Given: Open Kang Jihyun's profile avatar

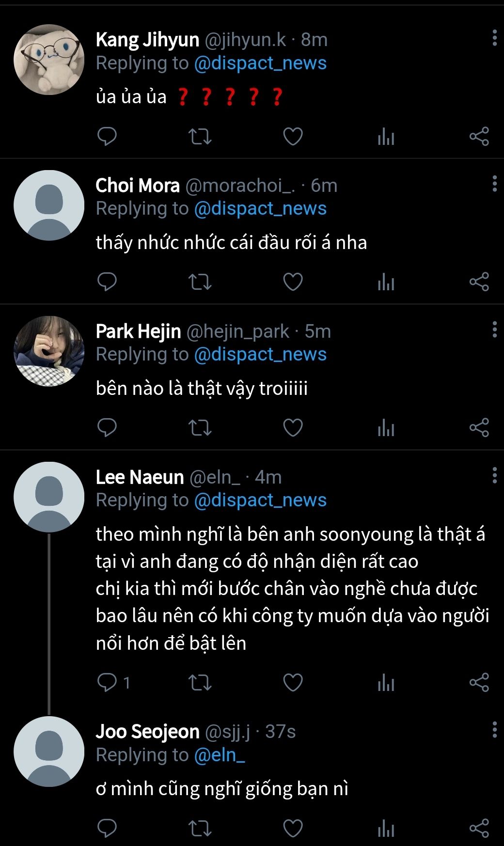Looking at the screenshot, I should (x=49, y=60).
